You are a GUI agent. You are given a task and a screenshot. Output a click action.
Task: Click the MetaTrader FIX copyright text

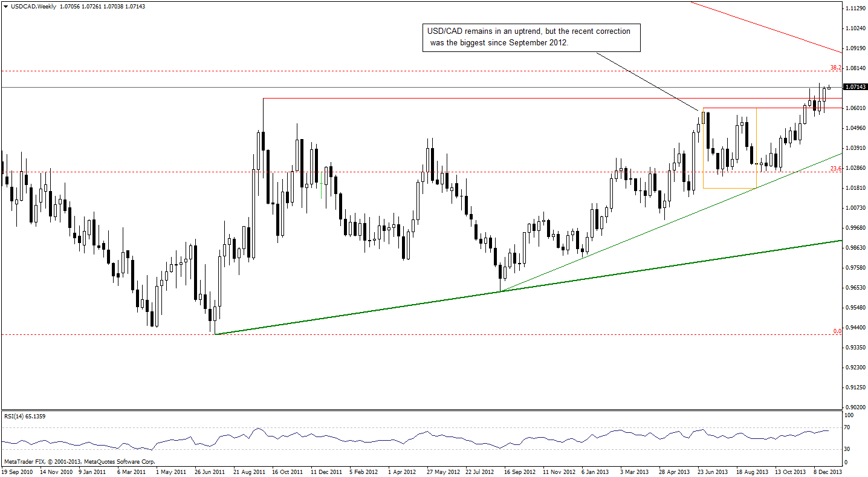click(79, 461)
